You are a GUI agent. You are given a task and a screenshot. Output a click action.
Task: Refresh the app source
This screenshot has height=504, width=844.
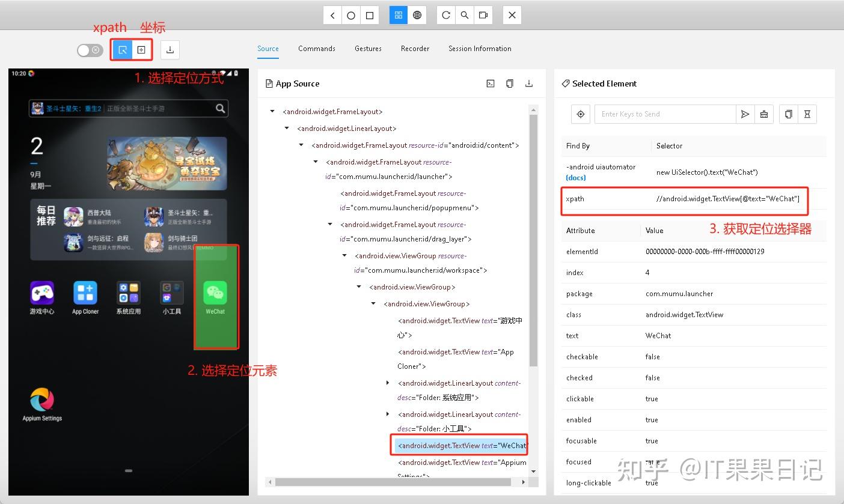click(445, 15)
